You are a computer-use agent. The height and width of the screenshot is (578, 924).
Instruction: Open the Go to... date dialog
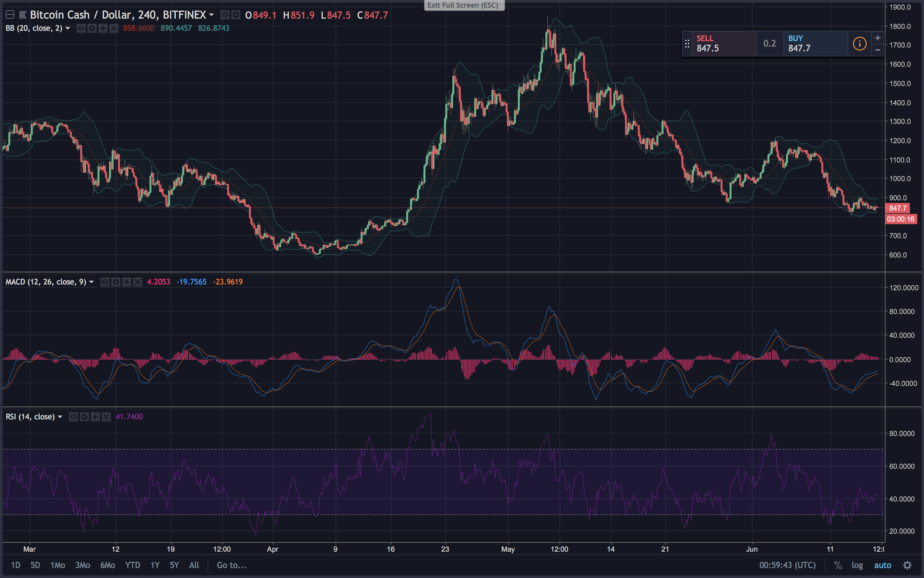point(231,565)
